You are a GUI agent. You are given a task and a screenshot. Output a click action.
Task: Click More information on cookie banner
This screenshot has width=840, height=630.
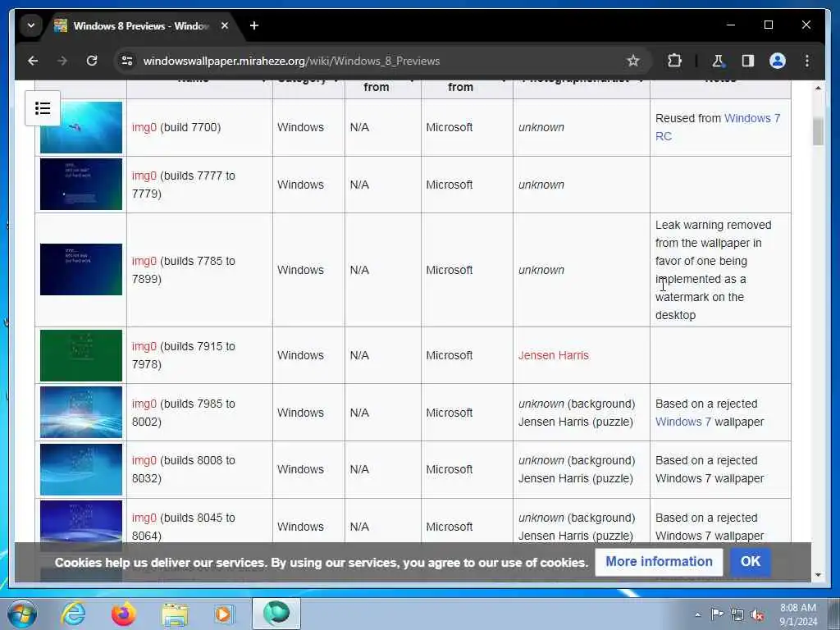(659, 561)
